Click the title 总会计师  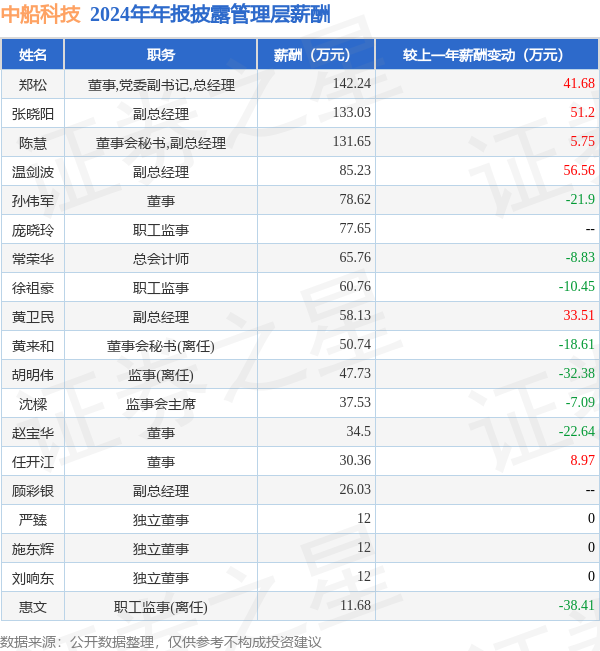[161, 259]
